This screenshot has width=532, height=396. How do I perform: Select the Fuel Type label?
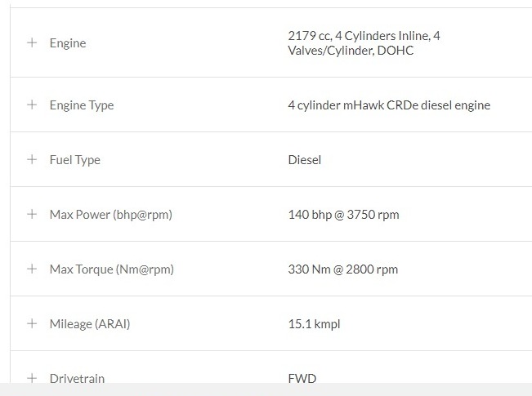pyautogui.click(x=75, y=160)
